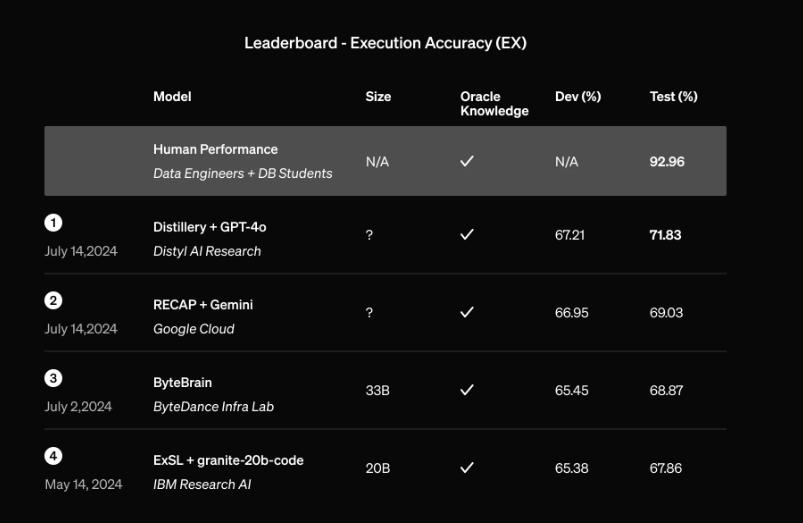
Task: Click Human Performance oracle knowledge checkmark
Action: (467, 161)
